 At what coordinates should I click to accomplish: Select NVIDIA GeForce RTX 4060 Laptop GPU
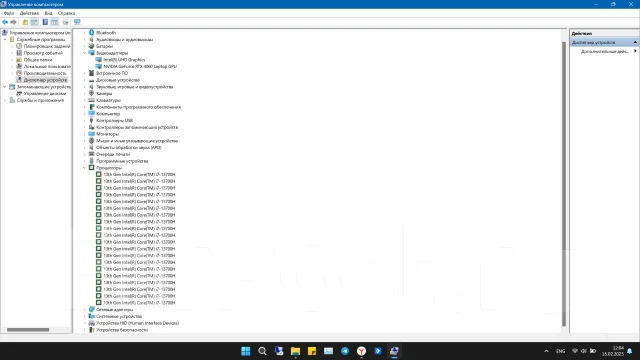tap(140, 67)
